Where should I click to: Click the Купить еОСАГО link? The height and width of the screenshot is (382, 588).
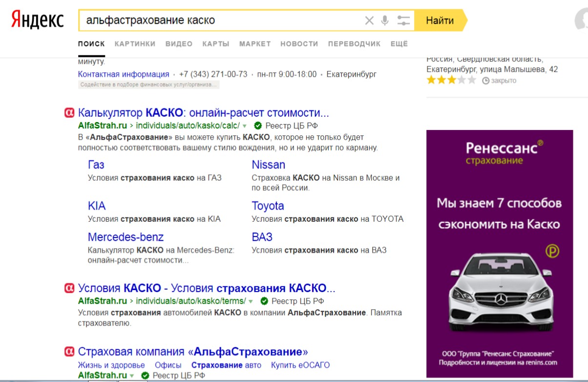(300, 365)
